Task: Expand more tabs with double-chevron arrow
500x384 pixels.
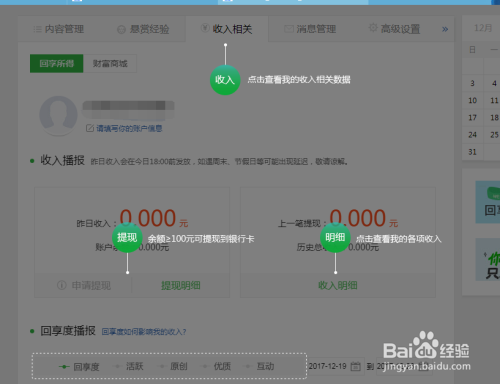Action: 445,29
